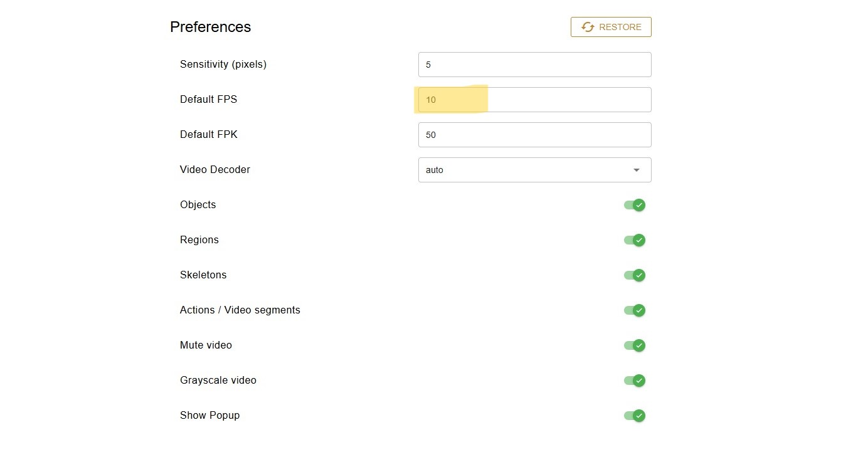Toggle the Mute video switch
Image resolution: width=868 pixels, height=452 pixels.
tap(634, 345)
